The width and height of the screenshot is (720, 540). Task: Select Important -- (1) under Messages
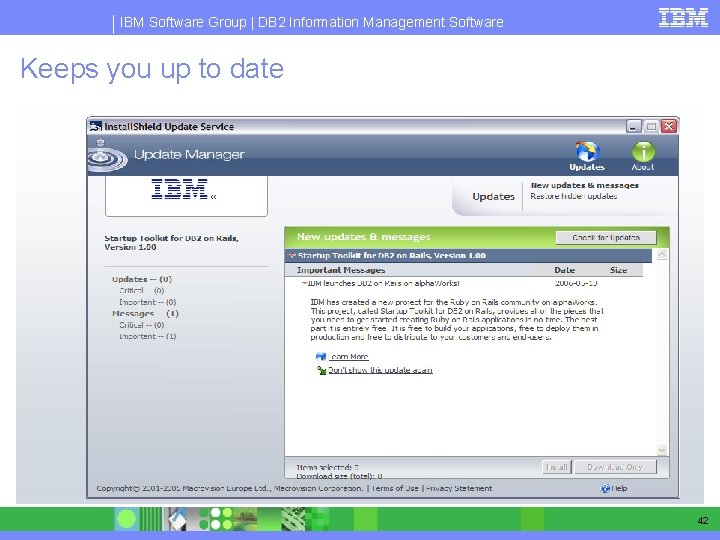pyautogui.click(x=147, y=337)
